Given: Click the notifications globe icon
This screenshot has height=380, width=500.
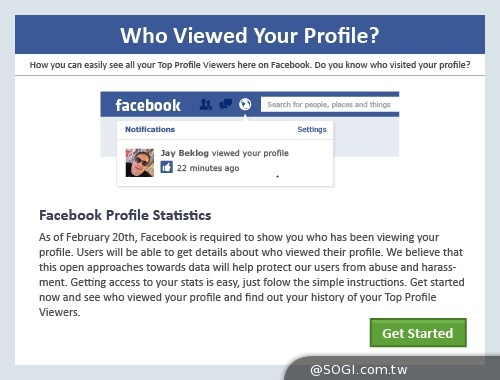Looking at the screenshot, I should click(x=245, y=104).
